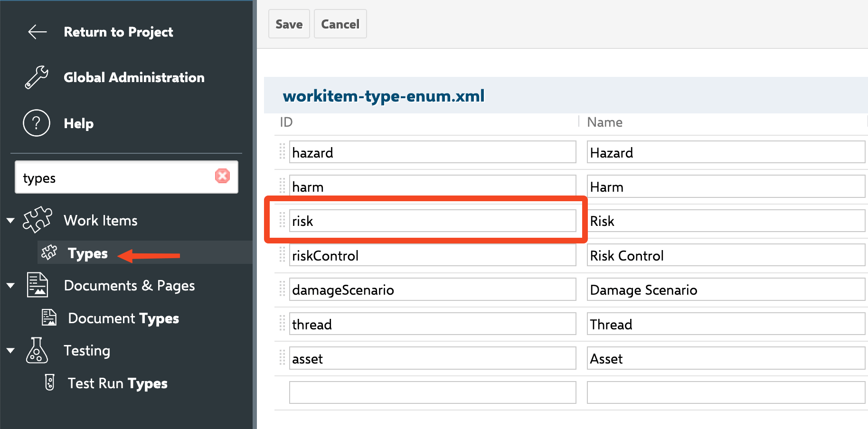Collapse the Testing section arrow
Screen dimensions: 868x429
[10, 350]
